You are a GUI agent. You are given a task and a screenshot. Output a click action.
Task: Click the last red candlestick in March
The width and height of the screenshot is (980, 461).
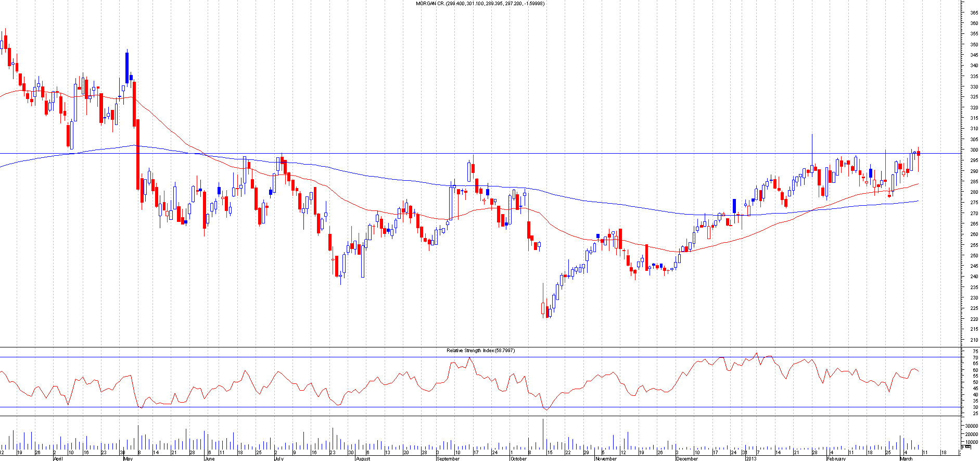(x=919, y=153)
